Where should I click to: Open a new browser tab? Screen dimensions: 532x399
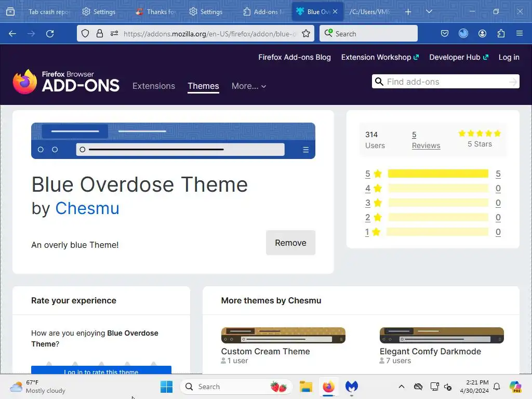coord(408,12)
